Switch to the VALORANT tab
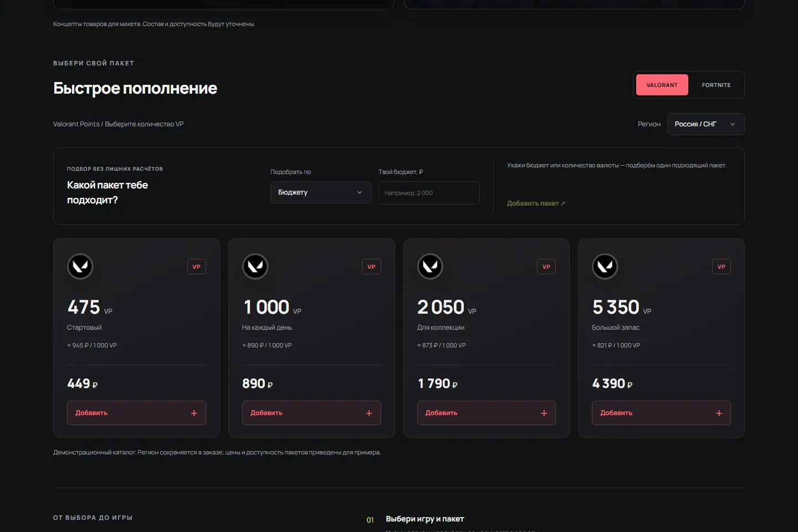The width and height of the screenshot is (798, 532). click(x=662, y=85)
